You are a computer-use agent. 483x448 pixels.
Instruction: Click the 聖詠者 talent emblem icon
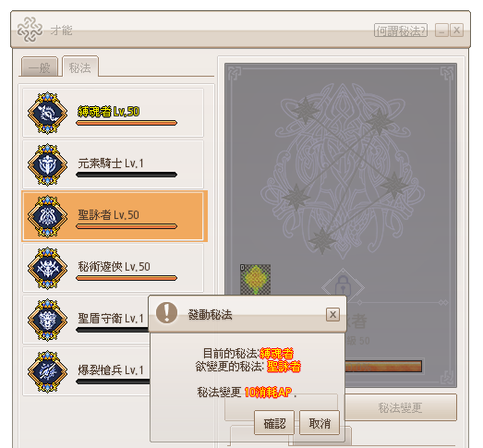[47, 216]
